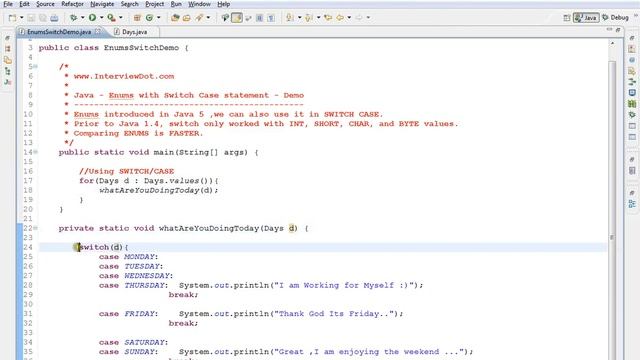
Task: Click the www.InterviewDot.com comment text
Action: [124, 76]
